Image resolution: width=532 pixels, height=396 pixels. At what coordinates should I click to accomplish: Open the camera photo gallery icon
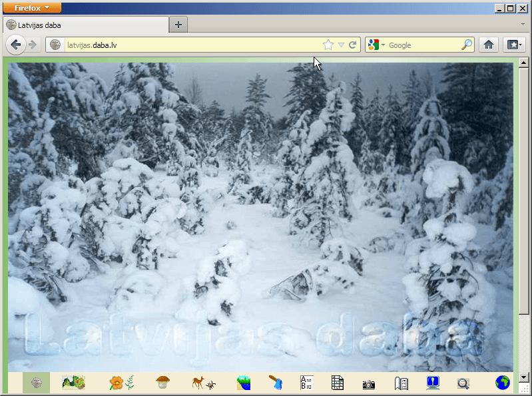click(x=368, y=385)
